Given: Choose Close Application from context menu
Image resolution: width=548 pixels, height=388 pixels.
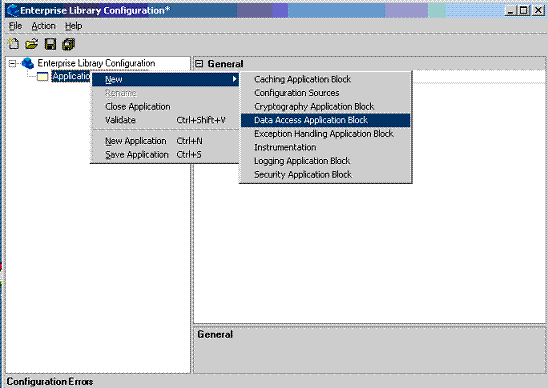Looking at the screenshot, I should (x=165, y=107).
